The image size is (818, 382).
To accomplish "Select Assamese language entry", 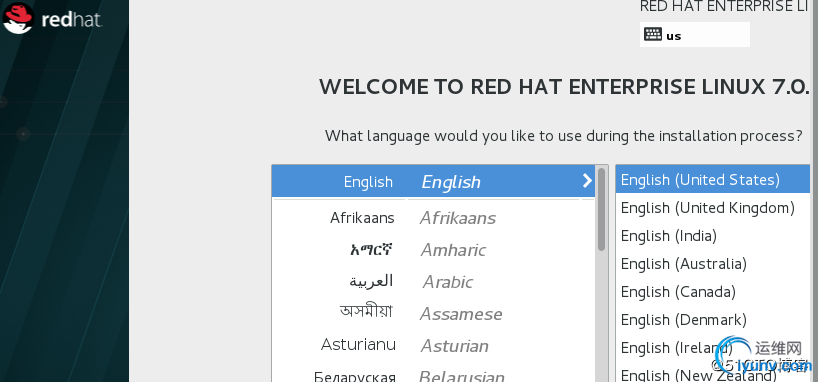I will click(433, 314).
